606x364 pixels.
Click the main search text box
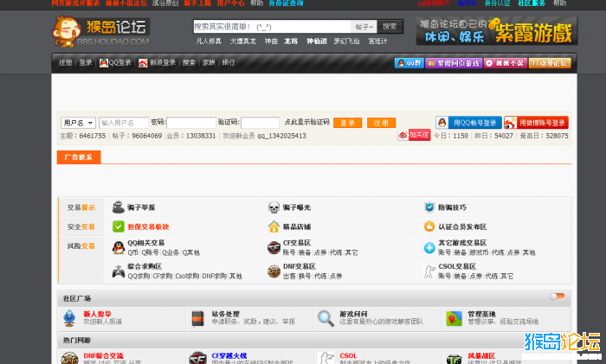click(x=272, y=27)
